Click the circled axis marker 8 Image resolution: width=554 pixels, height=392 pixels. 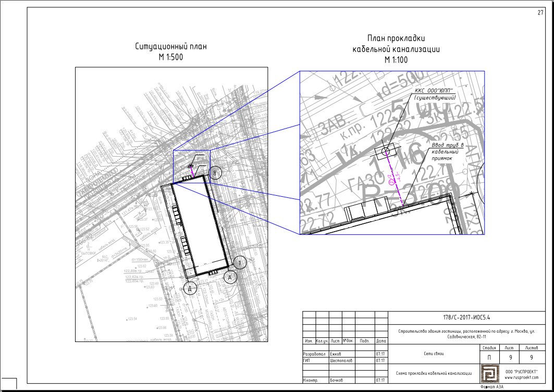tap(215, 173)
